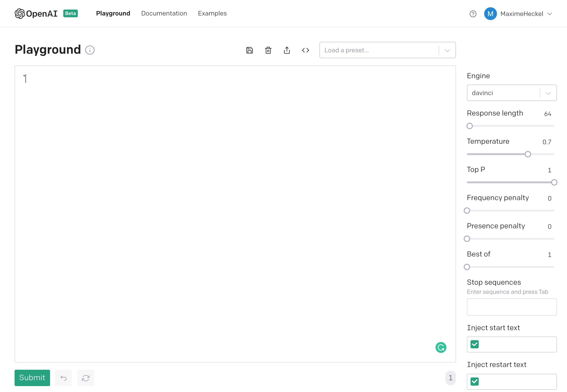
Task: Click the Response length value 64
Action: (x=548, y=114)
